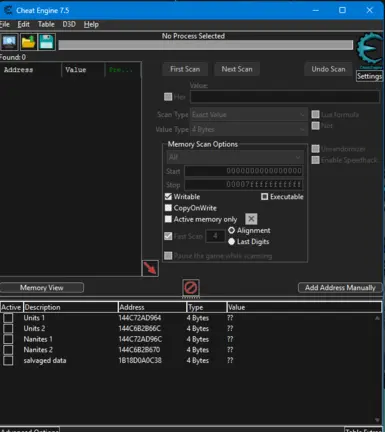Activate the Nanites 1 entry checkbox
385x432 pixels.
(8, 339)
